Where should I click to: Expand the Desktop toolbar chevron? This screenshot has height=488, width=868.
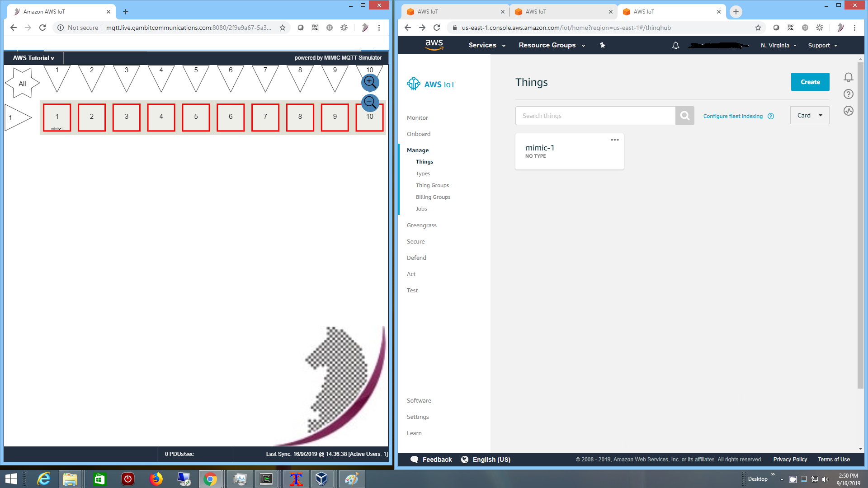point(773,474)
